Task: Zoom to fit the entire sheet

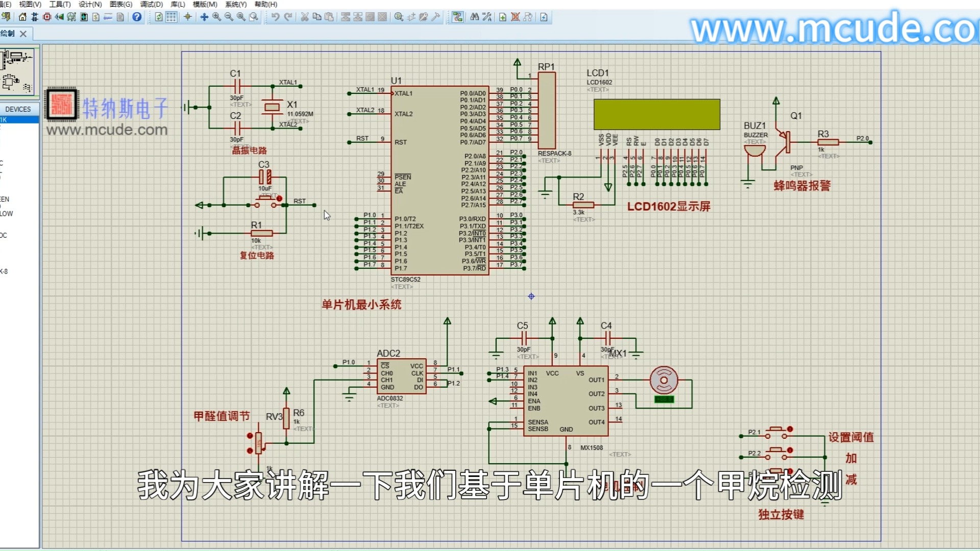Action: point(241,17)
